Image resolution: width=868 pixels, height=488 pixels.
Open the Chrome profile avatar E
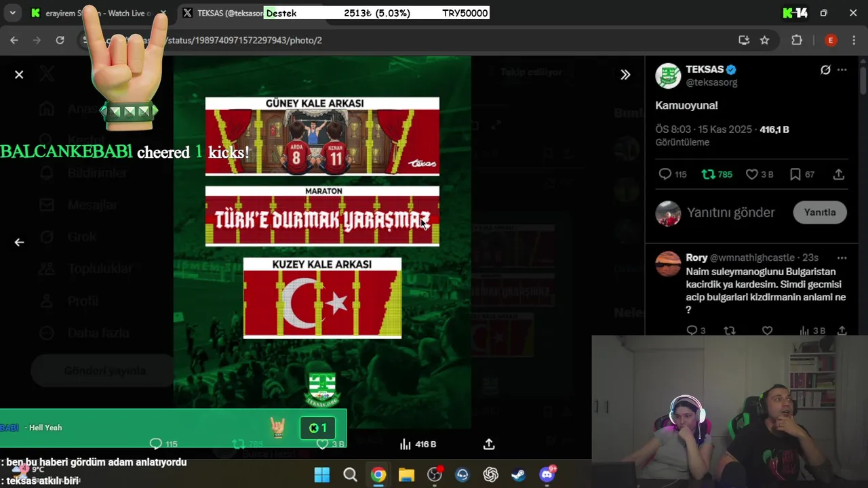click(831, 40)
